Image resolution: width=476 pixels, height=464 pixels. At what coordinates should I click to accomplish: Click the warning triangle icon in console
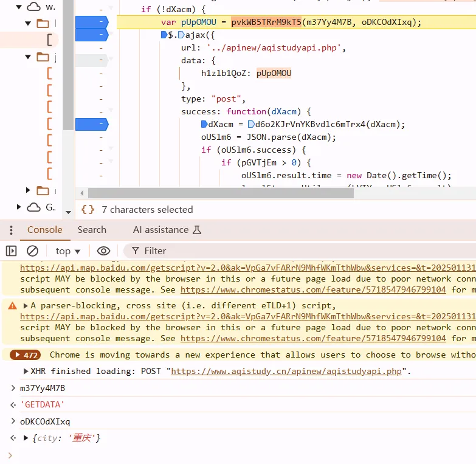[x=12, y=305]
